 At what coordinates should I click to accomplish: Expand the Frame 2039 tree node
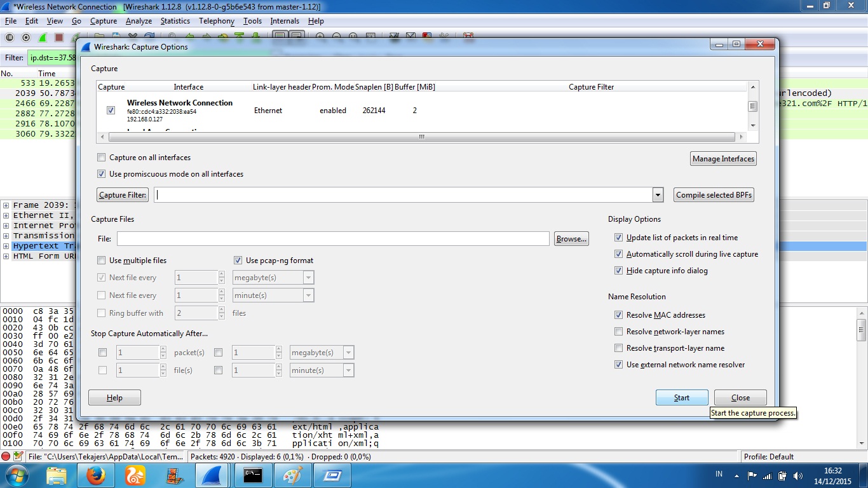click(6, 205)
